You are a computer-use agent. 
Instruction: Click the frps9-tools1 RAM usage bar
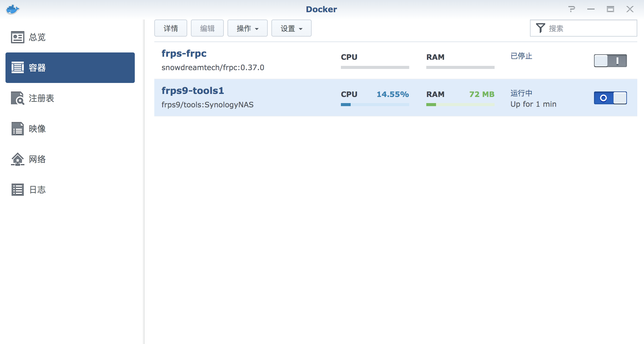(x=460, y=105)
